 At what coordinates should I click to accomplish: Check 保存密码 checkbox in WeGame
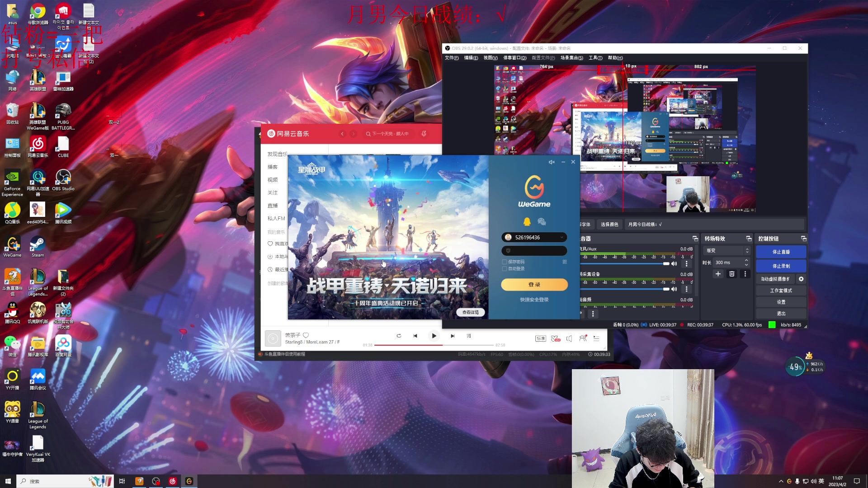click(x=505, y=262)
